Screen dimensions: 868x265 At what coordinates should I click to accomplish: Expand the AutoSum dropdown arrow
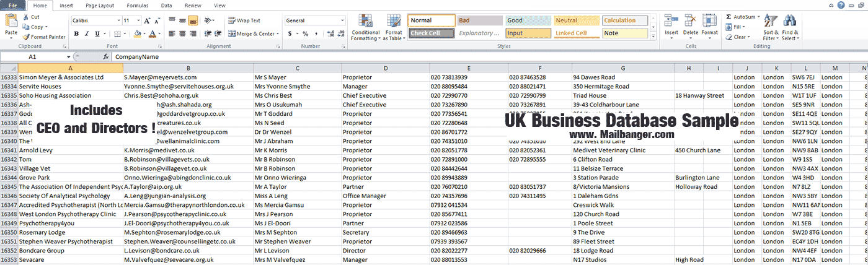(x=758, y=17)
